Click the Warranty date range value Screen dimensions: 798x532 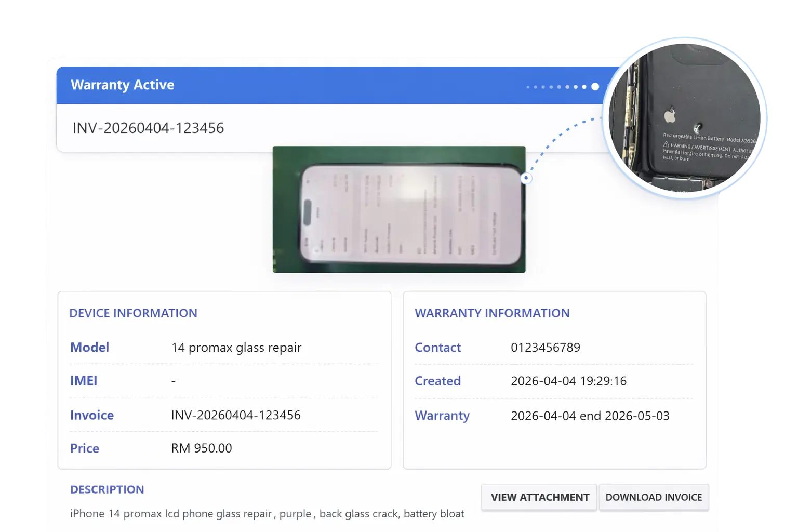coord(590,416)
